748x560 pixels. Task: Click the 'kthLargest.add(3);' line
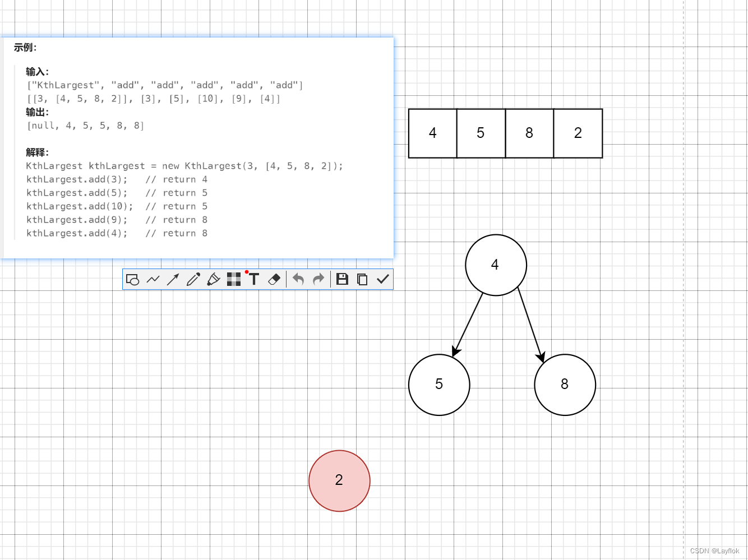click(x=117, y=179)
